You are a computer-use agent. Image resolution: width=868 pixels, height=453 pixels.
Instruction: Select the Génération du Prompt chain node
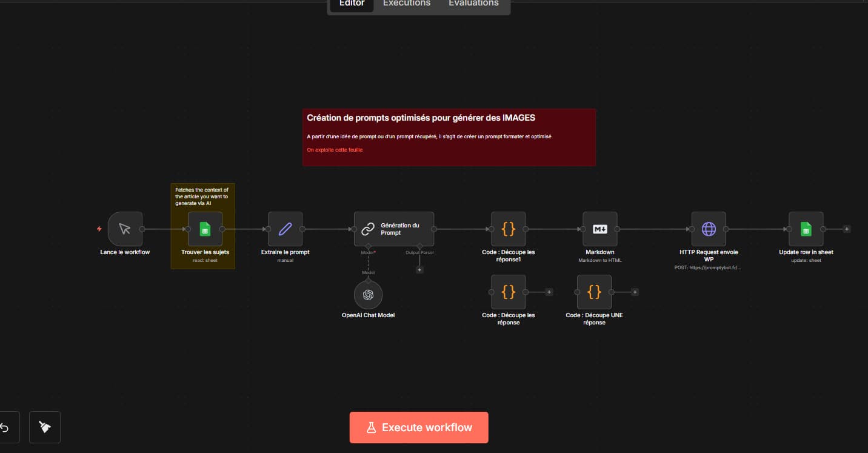pyautogui.click(x=393, y=229)
